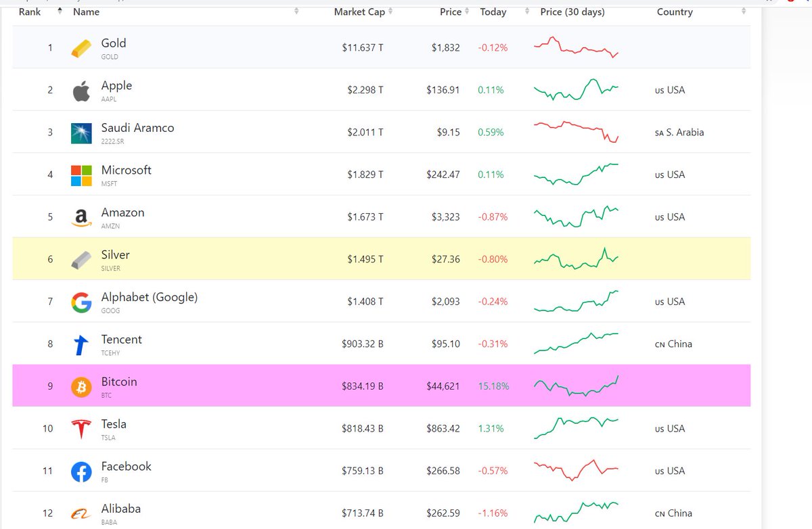Click Alphabet price $2,093
Viewport: 812px width, 529px height.
(x=446, y=302)
